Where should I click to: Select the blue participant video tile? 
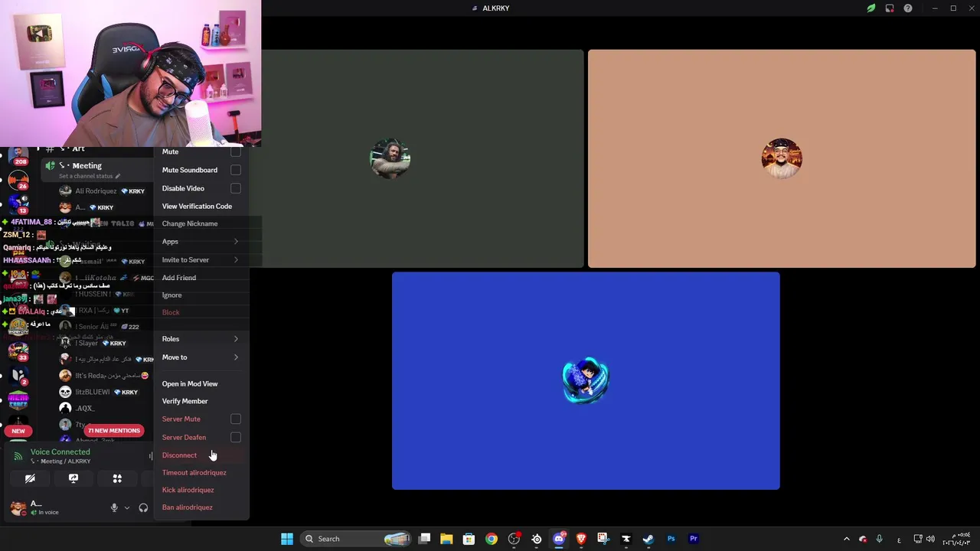586,380
